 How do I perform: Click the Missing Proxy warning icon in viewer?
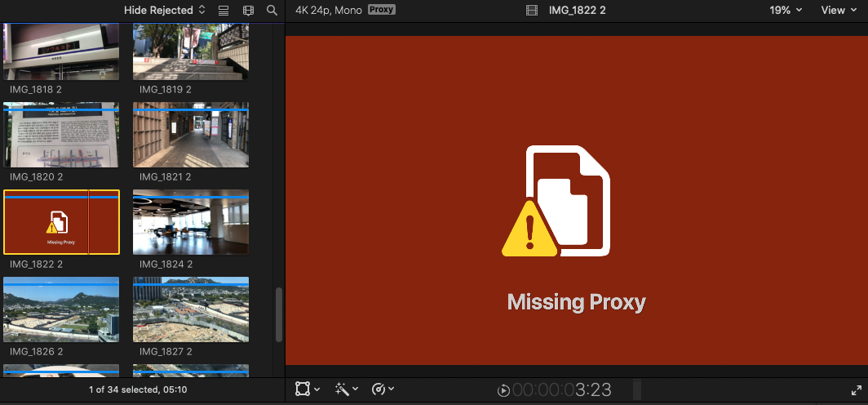[556, 202]
